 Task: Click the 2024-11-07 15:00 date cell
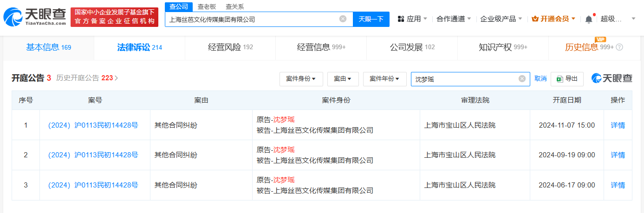pyautogui.click(x=567, y=125)
